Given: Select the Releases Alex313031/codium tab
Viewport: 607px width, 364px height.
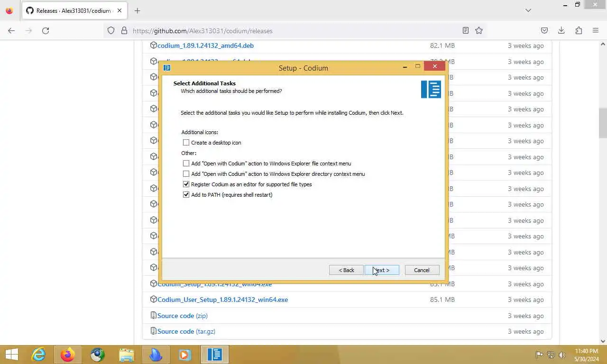Looking at the screenshot, I should click(74, 10).
